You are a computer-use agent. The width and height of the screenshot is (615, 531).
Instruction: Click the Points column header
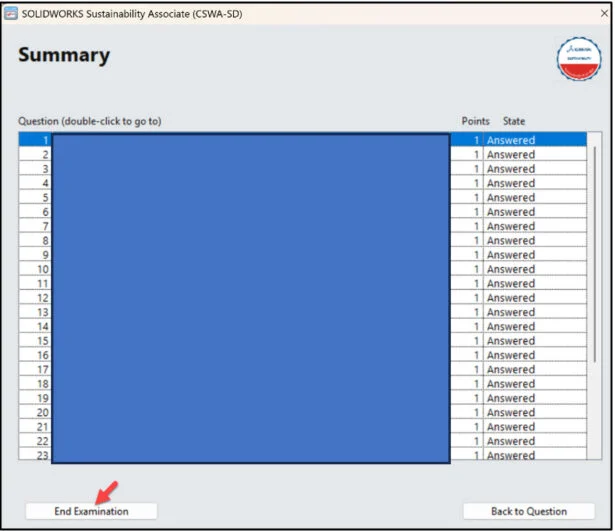tap(475, 121)
